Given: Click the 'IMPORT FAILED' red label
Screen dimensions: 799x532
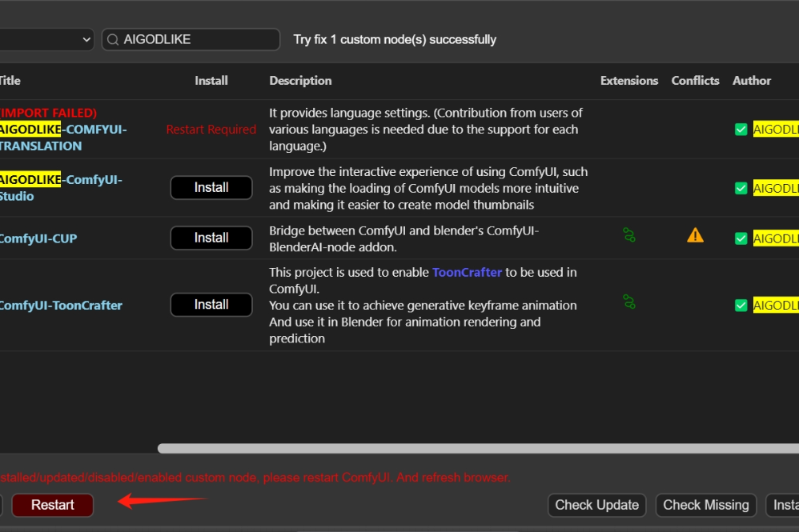Looking at the screenshot, I should (x=48, y=113).
